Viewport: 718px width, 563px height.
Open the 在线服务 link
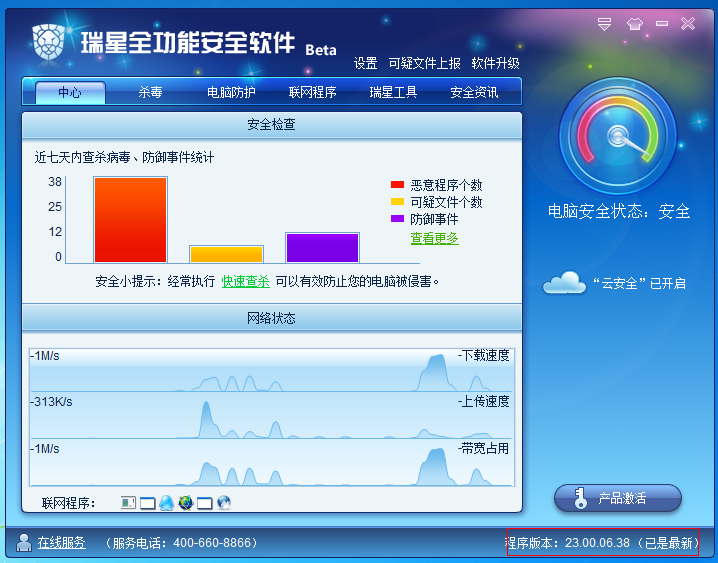(x=61, y=543)
